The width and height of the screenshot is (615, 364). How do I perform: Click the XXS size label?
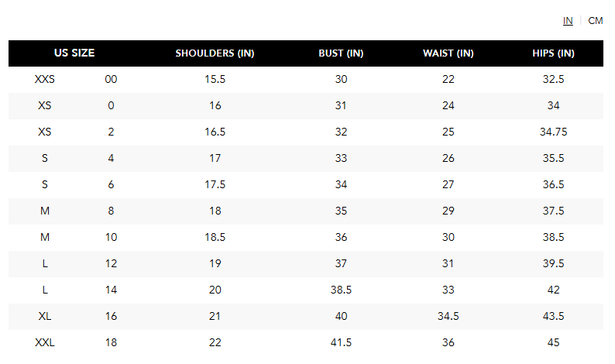(x=45, y=79)
